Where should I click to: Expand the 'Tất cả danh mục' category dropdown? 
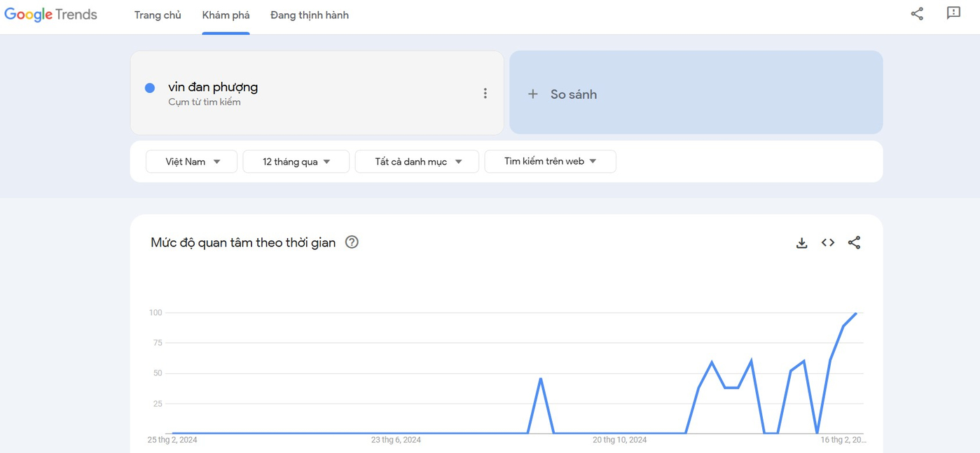click(417, 162)
